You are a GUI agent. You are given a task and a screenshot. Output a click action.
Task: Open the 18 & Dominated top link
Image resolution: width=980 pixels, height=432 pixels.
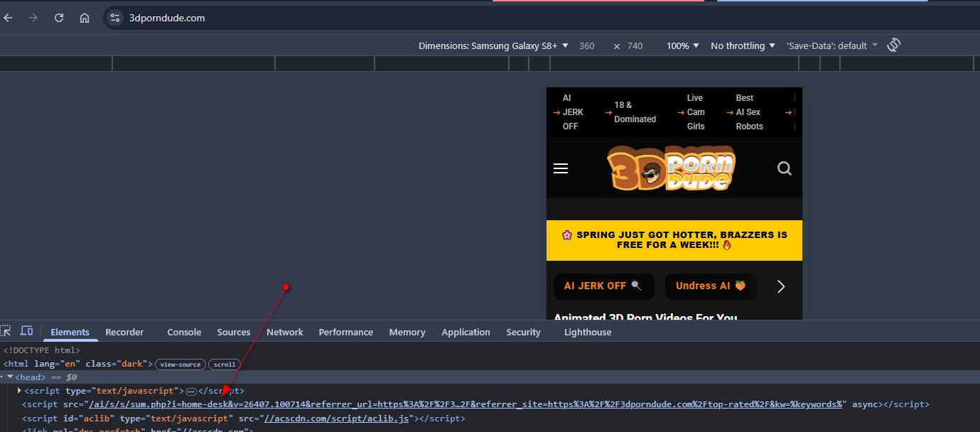pos(630,112)
